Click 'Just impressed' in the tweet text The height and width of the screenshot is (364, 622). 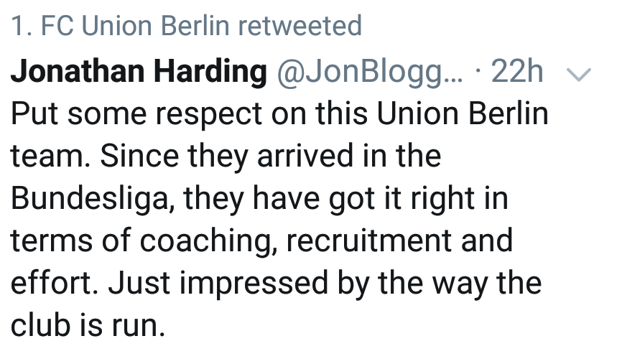[219, 283]
